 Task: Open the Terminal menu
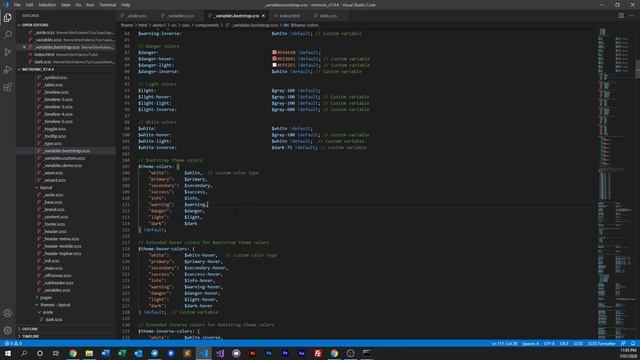[107, 5]
